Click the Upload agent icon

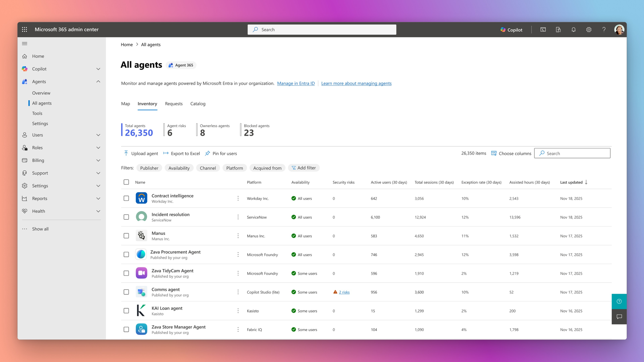coord(126,153)
